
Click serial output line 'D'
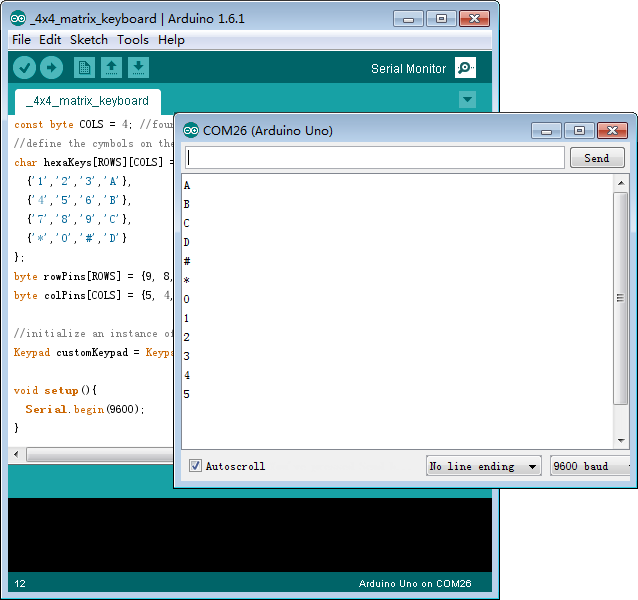(186, 242)
